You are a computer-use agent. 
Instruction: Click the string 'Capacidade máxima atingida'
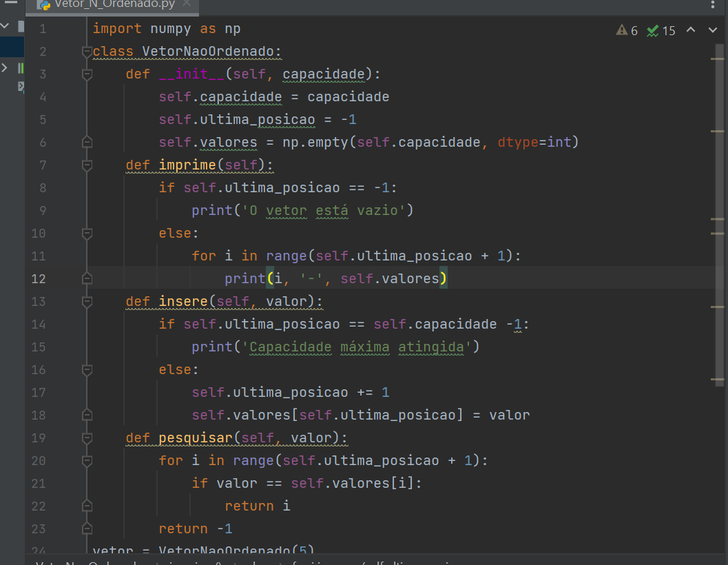pyautogui.click(x=357, y=347)
